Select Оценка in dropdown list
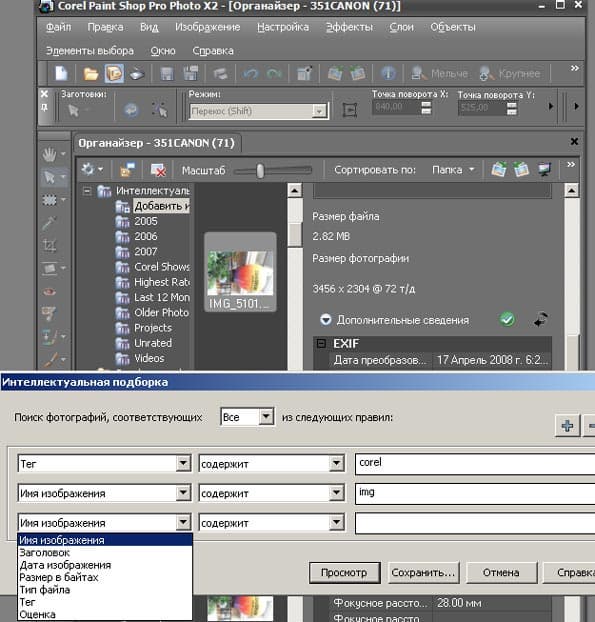 [105, 614]
